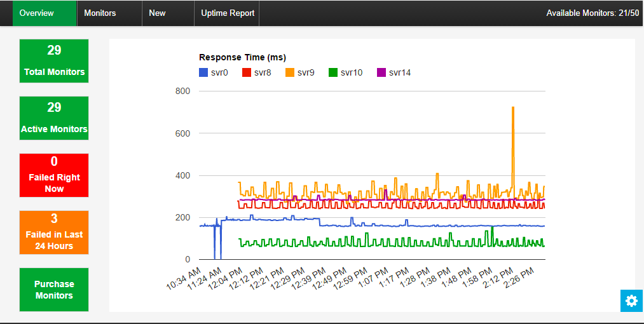
Task: Click the green svr10 legend swatch
Action: tap(333, 73)
